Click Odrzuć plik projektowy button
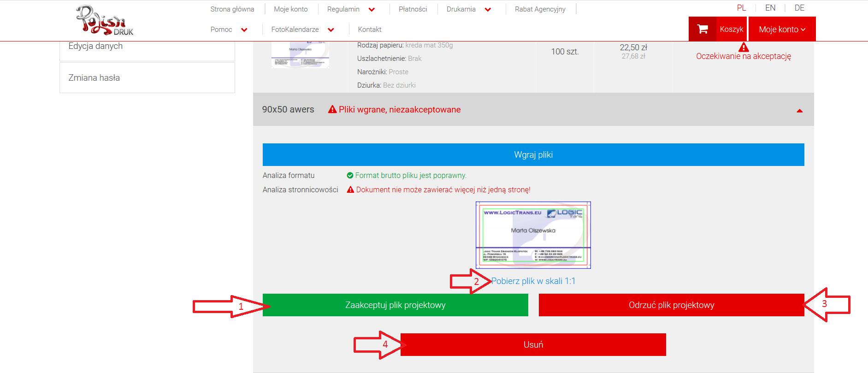The height and width of the screenshot is (373, 868). 671,305
